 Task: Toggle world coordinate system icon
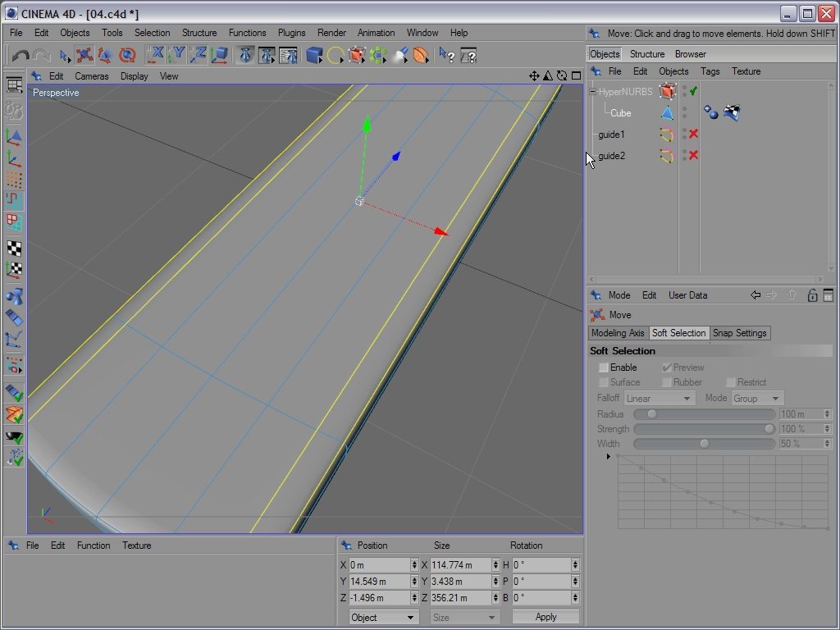point(219,55)
